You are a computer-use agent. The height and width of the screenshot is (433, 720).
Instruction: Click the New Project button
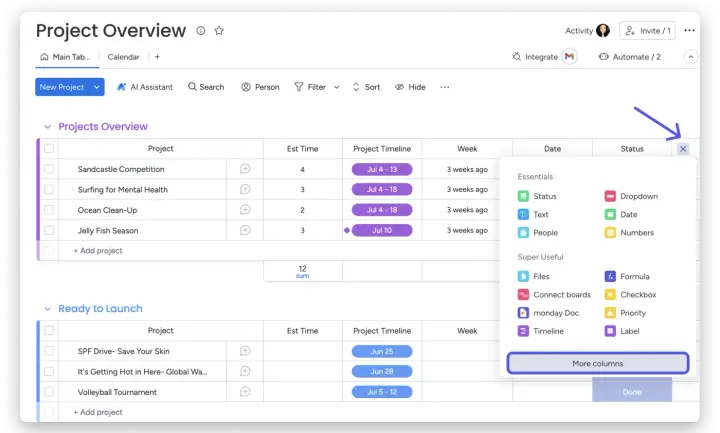(62, 87)
